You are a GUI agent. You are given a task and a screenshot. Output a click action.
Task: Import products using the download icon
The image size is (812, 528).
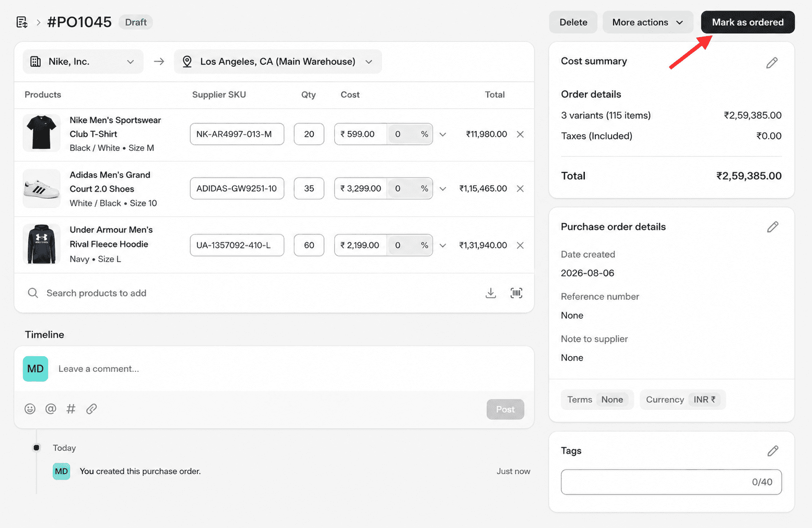point(490,293)
